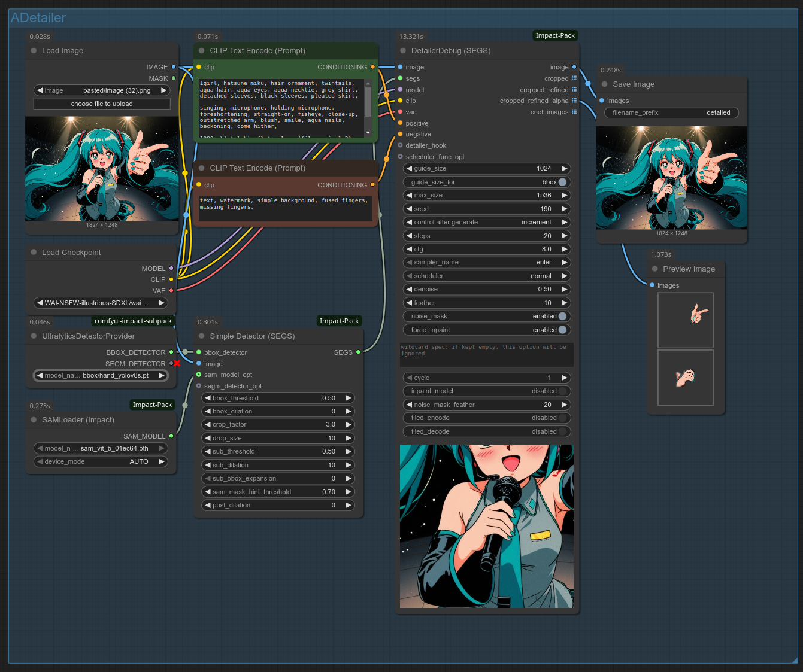The image size is (803, 672).
Task: Click choose file to upload button
Action: click(102, 104)
